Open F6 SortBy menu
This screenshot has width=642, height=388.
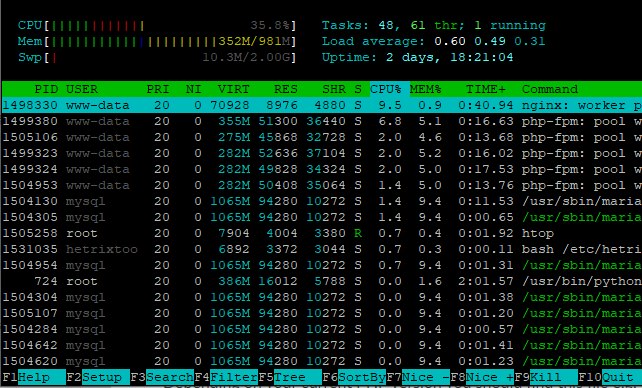tap(354, 377)
